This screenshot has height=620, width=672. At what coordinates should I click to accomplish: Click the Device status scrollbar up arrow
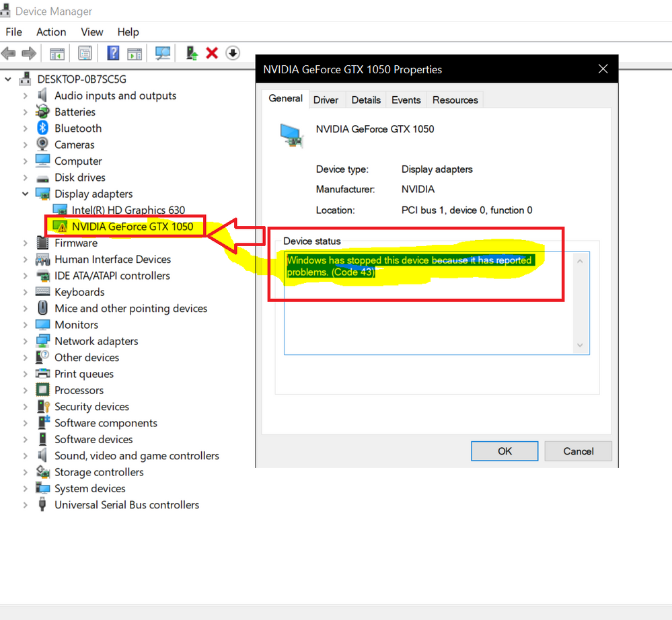(580, 261)
